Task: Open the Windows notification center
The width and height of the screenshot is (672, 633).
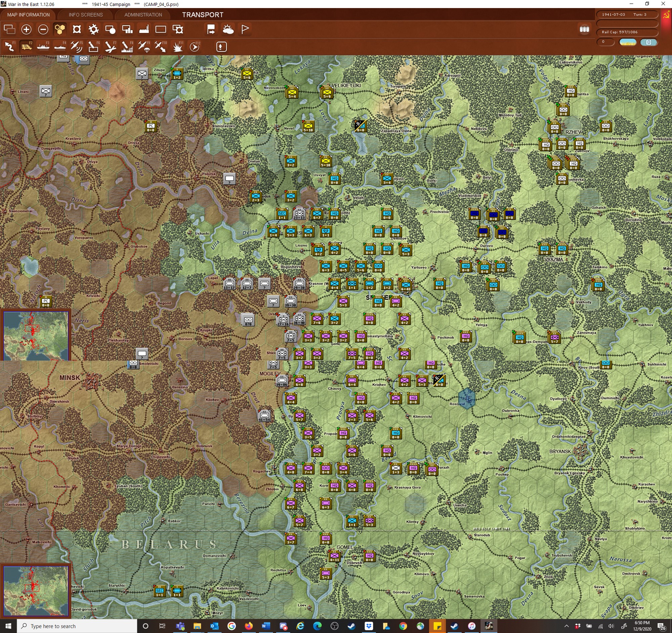Action: [x=661, y=626]
